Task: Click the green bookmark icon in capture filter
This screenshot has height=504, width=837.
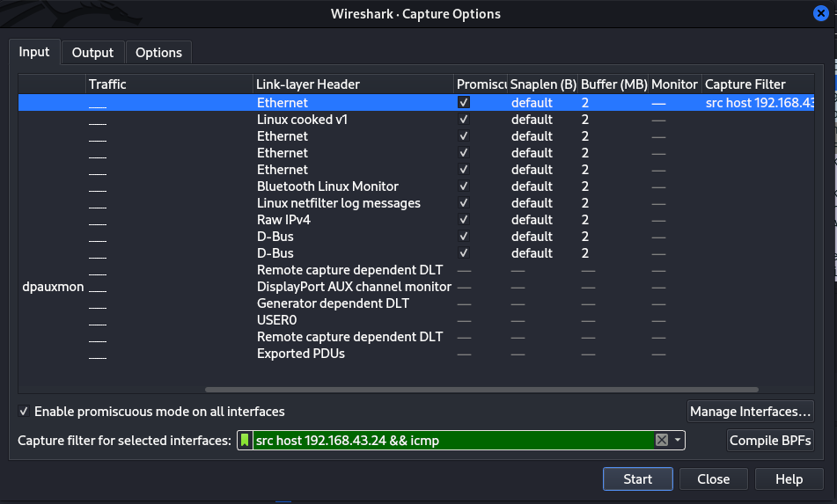Action: coord(246,441)
